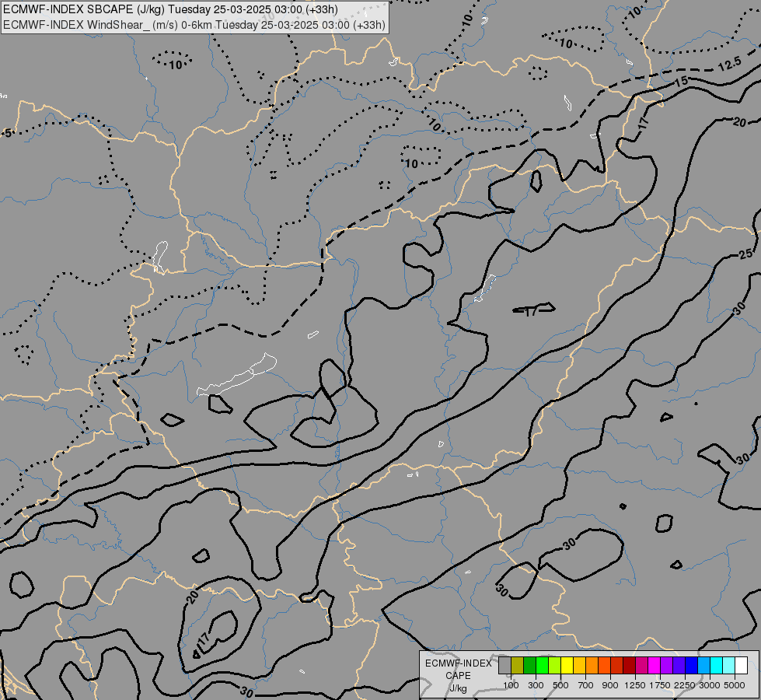Select the purple legend swatch

(x=666, y=666)
